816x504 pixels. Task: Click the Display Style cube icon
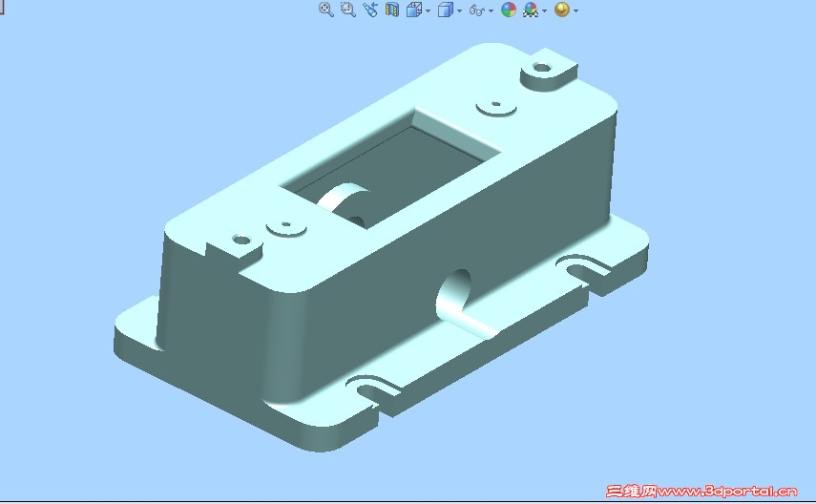(x=446, y=10)
